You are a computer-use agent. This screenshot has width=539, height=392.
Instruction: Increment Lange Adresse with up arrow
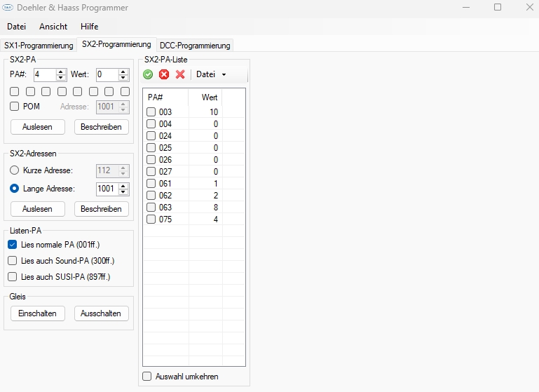(123, 186)
